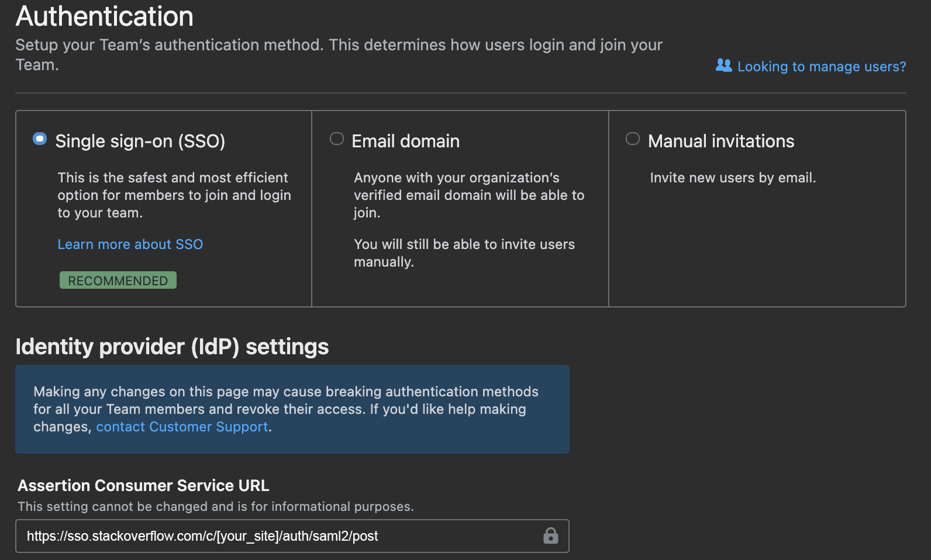Click the 'Making any changes' warning text
Image resolution: width=931 pixels, height=560 pixels.
(x=285, y=400)
